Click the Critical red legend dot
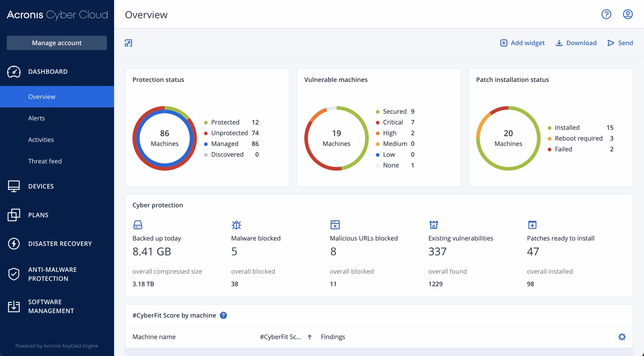 coord(378,122)
